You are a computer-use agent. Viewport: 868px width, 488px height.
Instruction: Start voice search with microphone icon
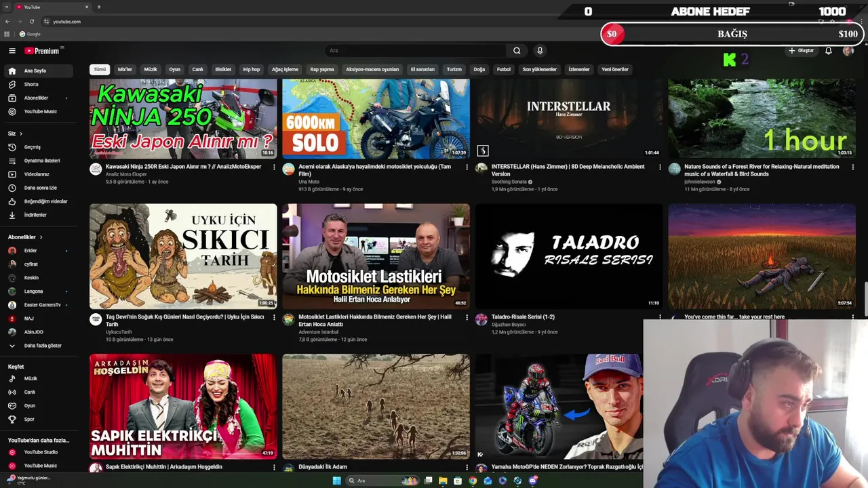tap(540, 51)
